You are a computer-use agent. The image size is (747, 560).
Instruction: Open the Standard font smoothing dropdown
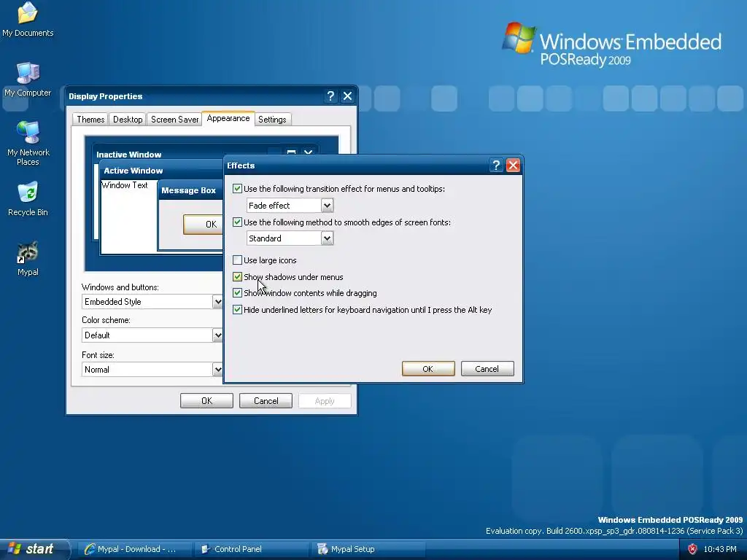pos(290,238)
